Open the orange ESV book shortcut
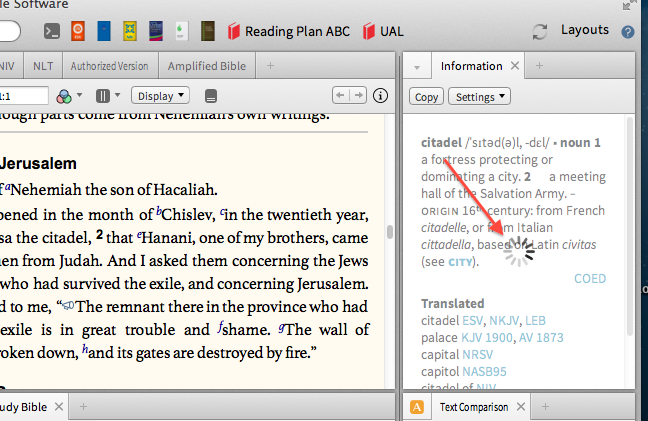The width and height of the screenshot is (648, 421). click(x=78, y=31)
